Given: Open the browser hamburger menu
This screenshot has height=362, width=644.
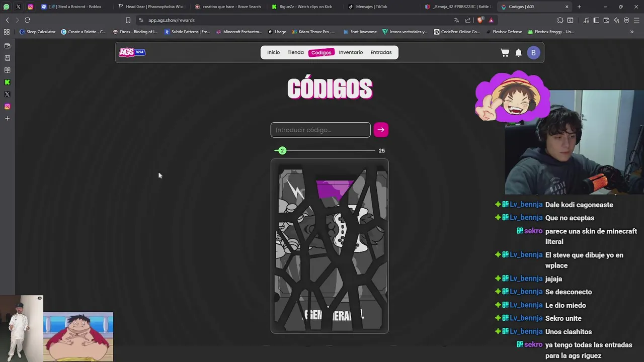Looking at the screenshot, I should 636,20.
